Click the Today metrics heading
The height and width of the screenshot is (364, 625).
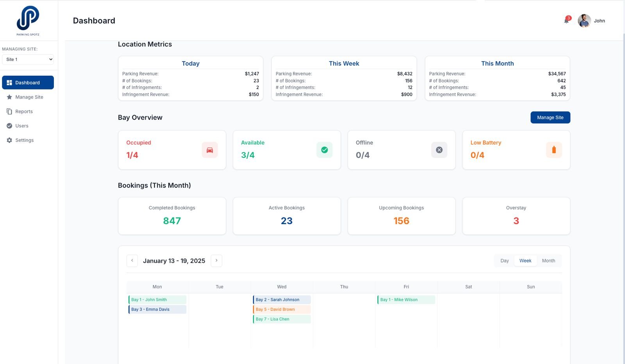pyautogui.click(x=191, y=64)
